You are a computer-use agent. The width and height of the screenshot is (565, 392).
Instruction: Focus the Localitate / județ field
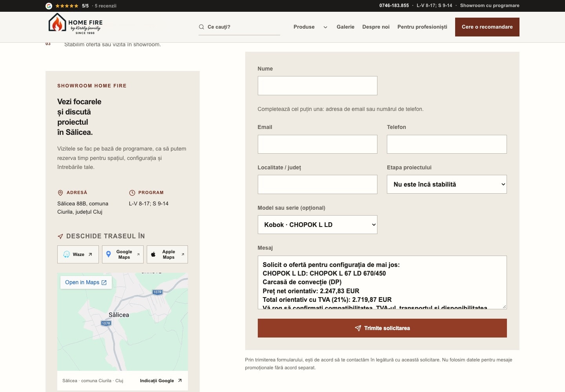pos(317,184)
